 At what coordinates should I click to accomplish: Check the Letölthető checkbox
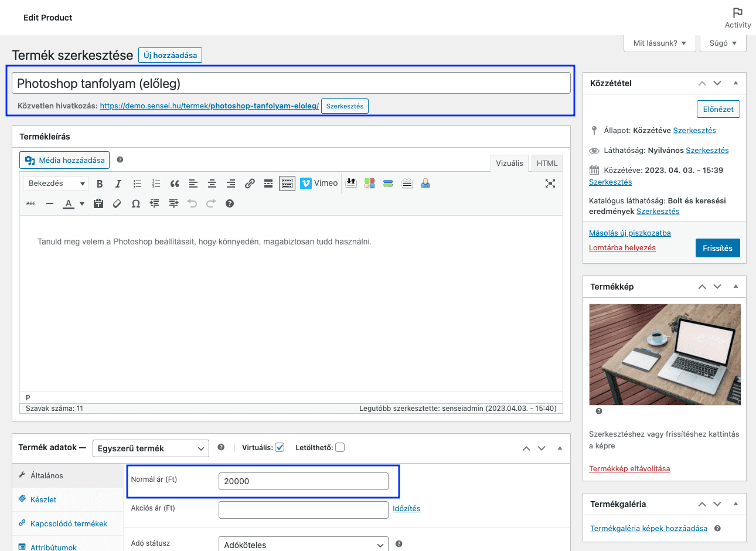pyautogui.click(x=340, y=447)
